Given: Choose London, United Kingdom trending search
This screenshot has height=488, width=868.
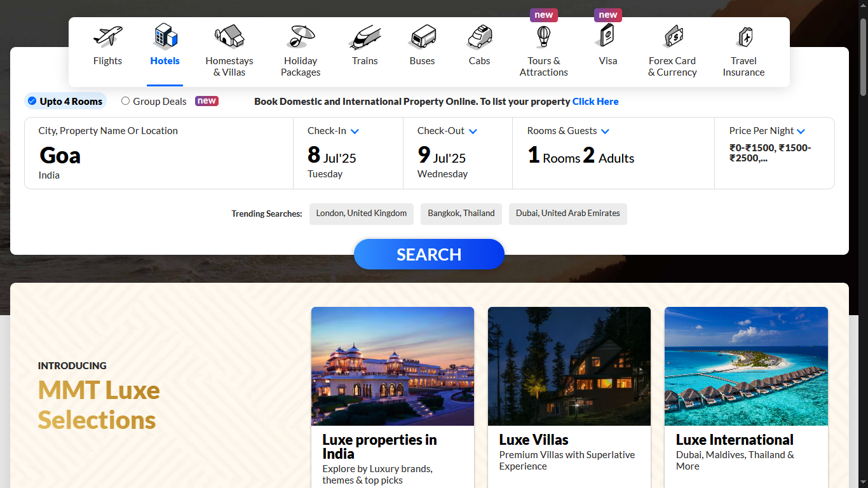Looking at the screenshot, I should tap(362, 214).
